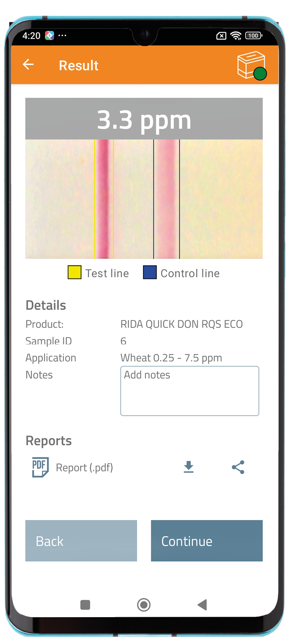This screenshot has height=644, width=297.
Task: Tap the Result header title
Action: (x=79, y=65)
